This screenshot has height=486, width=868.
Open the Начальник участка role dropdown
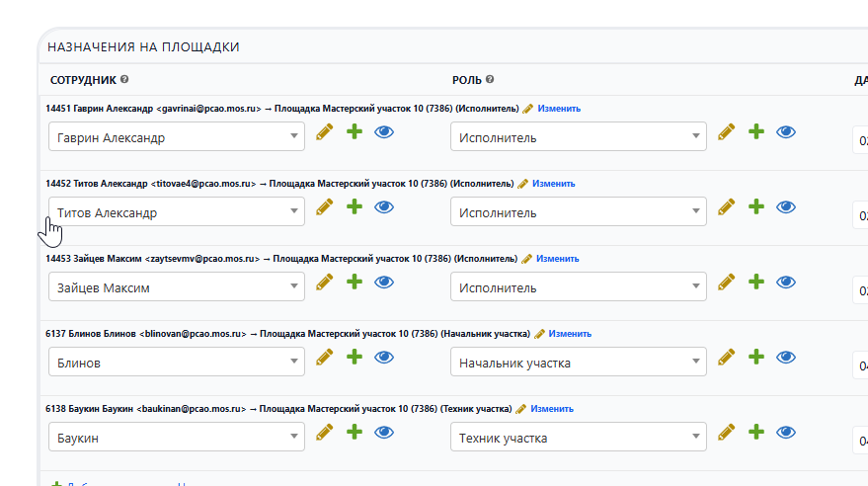[579, 363]
